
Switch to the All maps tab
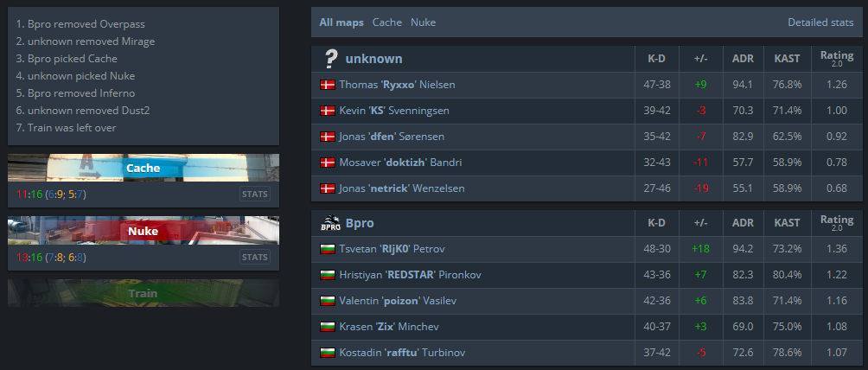click(x=341, y=22)
